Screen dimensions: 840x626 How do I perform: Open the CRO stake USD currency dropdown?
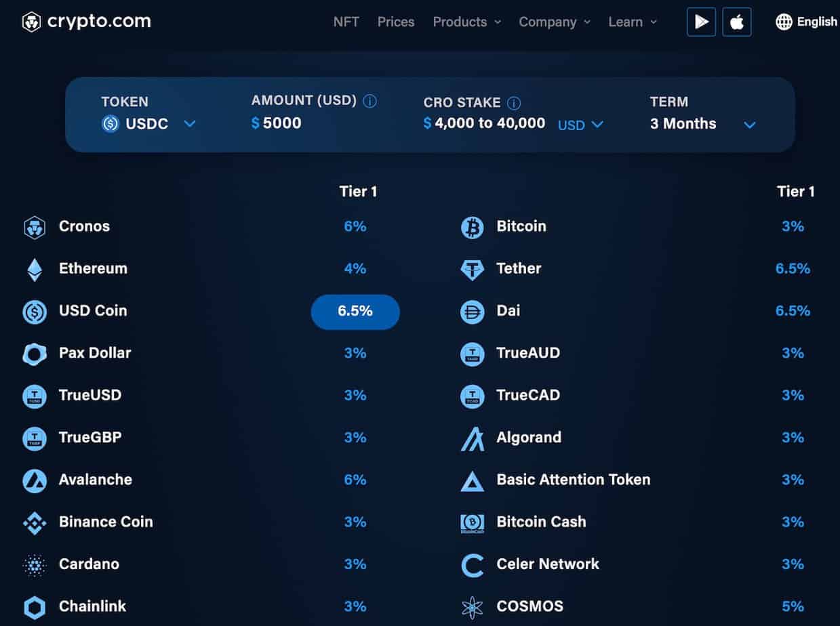pyautogui.click(x=580, y=125)
